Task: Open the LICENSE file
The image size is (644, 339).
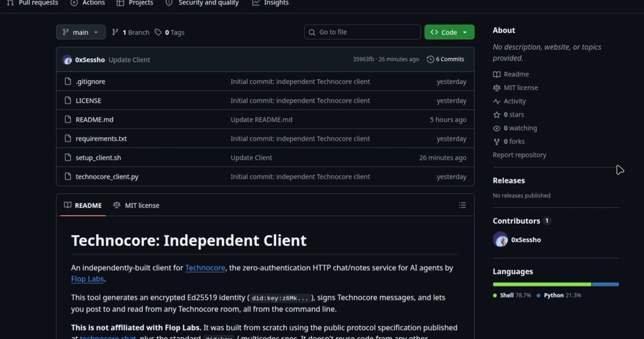Action: click(88, 100)
